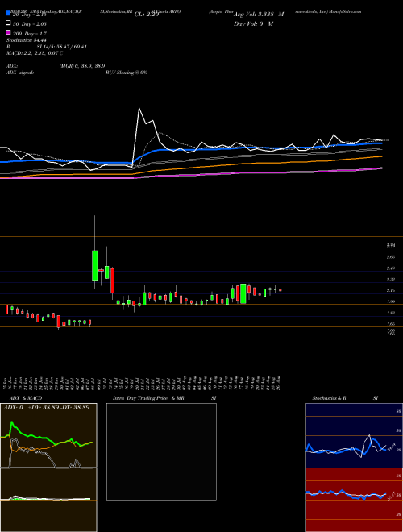403x532 pixels.
Task: Click the 'Day Vol: 0 M' readout
Action: [x=253, y=23]
